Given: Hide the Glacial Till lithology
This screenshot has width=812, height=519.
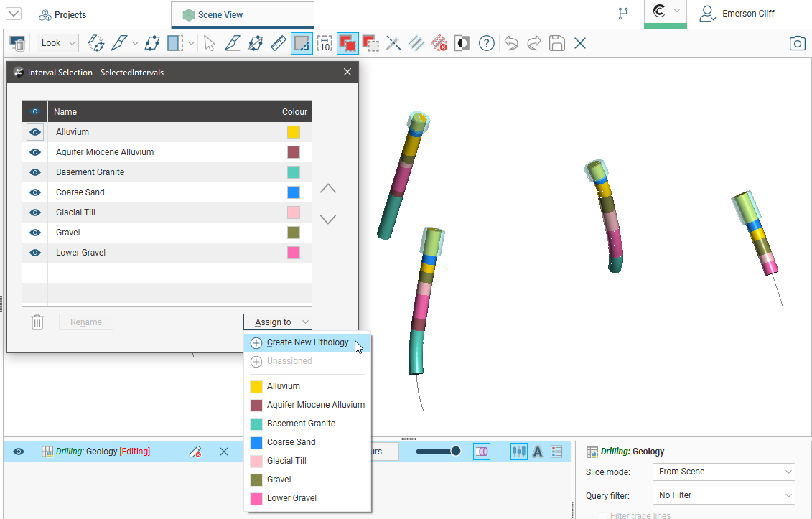Looking at the screenshot, I should click(34, 212).
